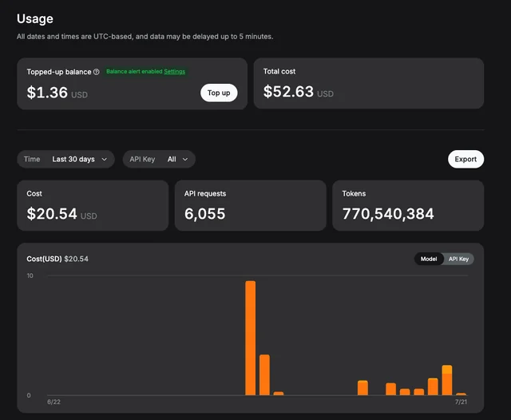Open the Time Last 30 days dropdown
Screen dimensions: 511x420
(x=65, y=160)
